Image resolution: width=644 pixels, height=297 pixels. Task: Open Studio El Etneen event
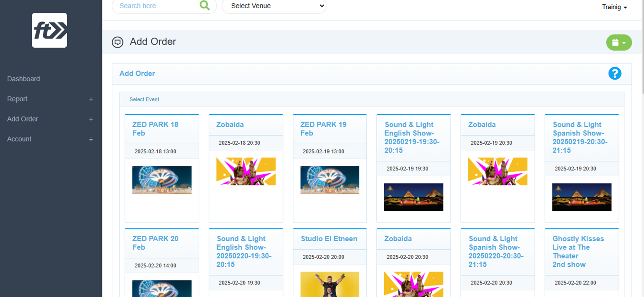329,239
